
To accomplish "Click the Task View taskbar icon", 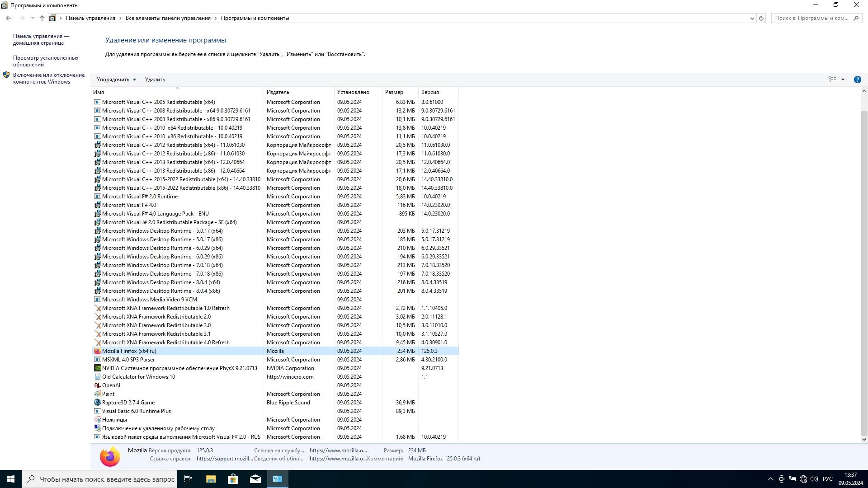I will point(188,479).
